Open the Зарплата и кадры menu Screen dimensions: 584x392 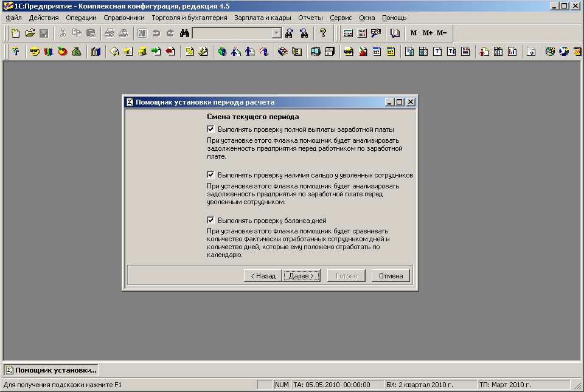click(x=263, y=18)
